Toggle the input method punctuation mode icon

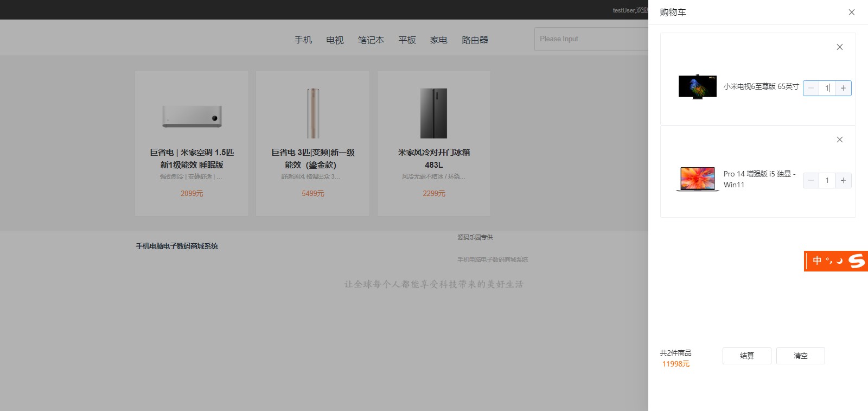(x=829, y=261)
